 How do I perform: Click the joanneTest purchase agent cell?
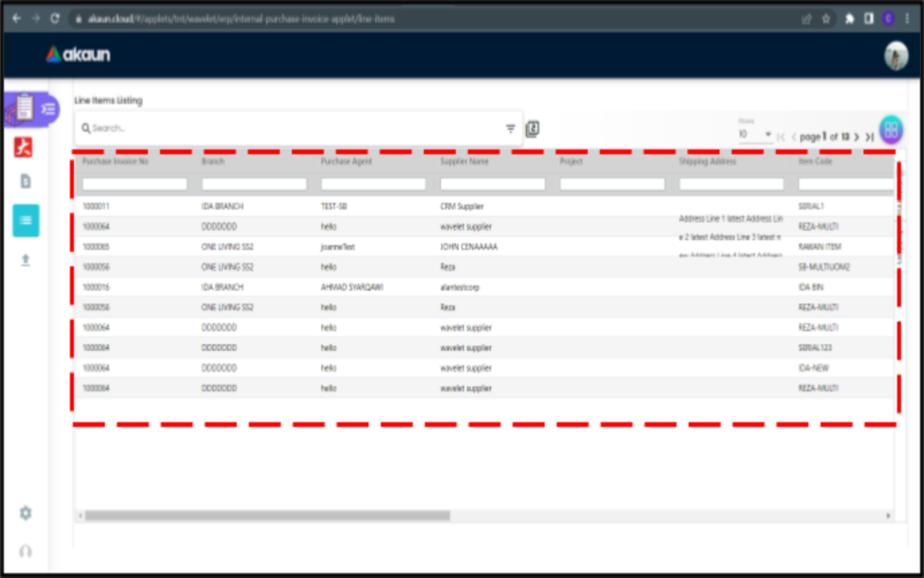point(338,247)
